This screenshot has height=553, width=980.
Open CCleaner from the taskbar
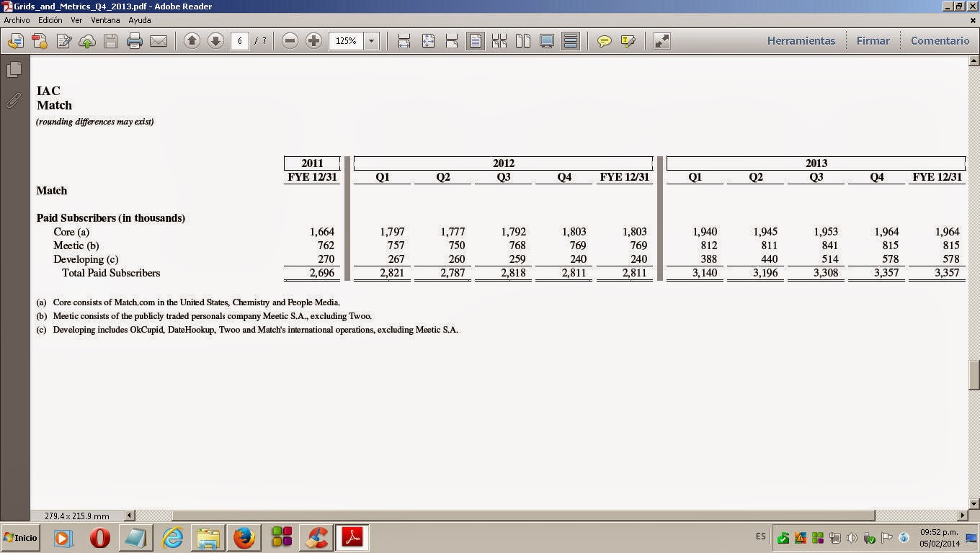click(x=316, y=538)
